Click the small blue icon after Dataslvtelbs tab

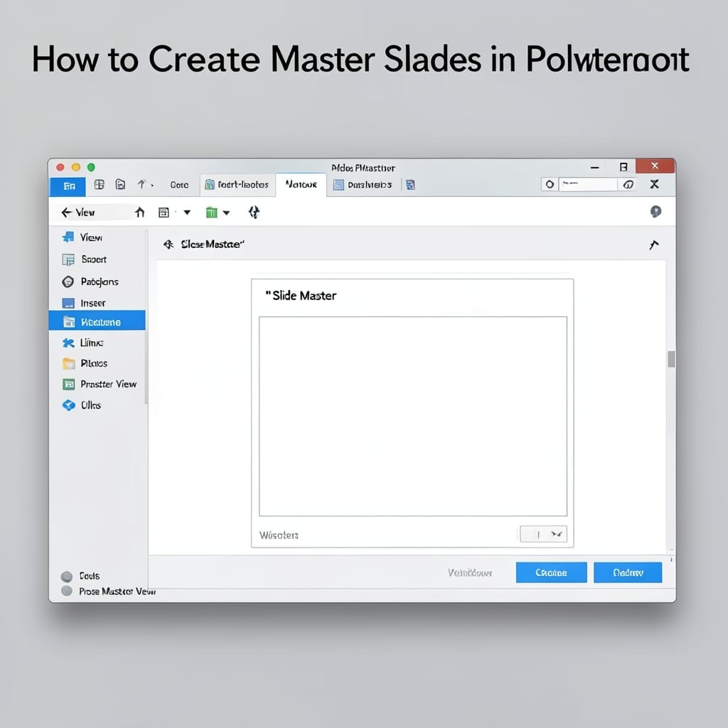(x=410, y=185)
